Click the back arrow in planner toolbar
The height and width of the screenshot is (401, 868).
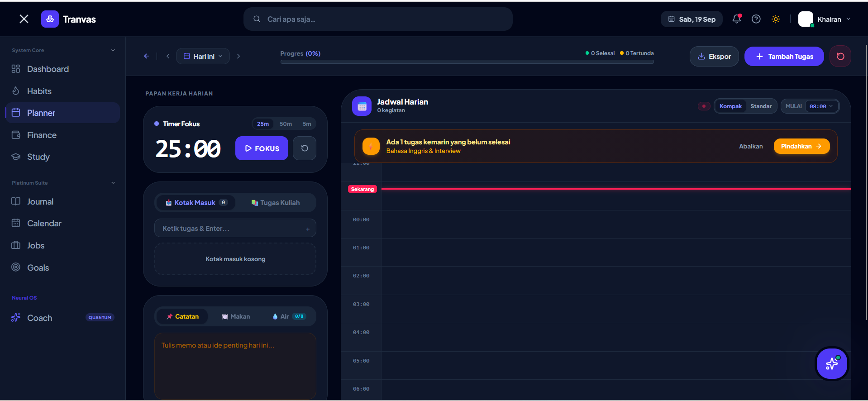[146, 56]
